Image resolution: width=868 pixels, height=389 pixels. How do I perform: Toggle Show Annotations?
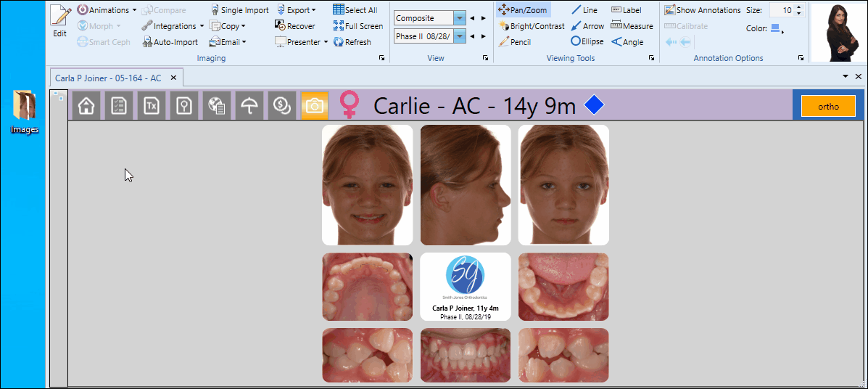(x=702, y=10)
